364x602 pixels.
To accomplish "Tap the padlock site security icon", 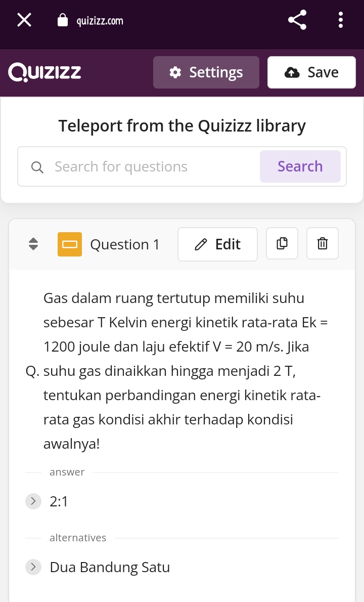I will point(63,20).
